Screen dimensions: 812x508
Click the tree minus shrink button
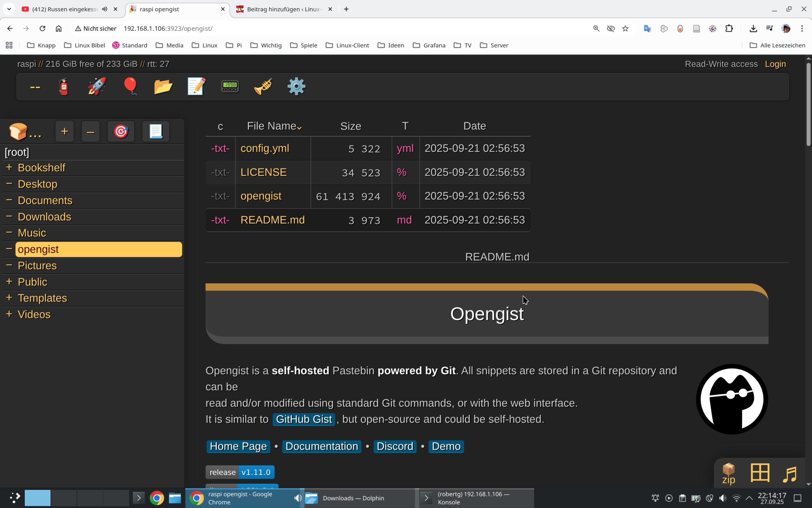pos(91,131)
